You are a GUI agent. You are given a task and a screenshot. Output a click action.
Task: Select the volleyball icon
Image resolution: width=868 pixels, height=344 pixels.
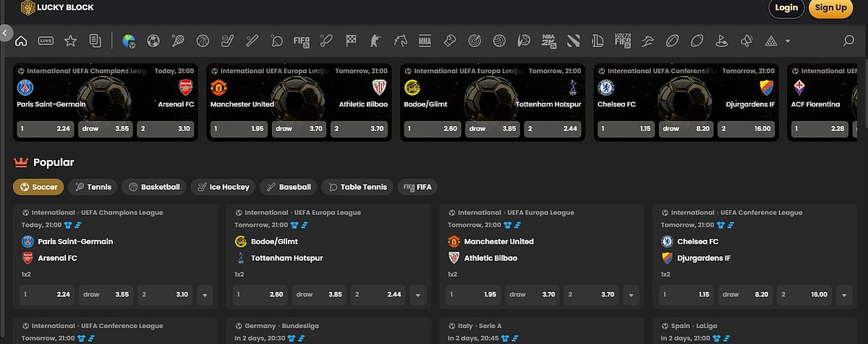pos(498,41)
